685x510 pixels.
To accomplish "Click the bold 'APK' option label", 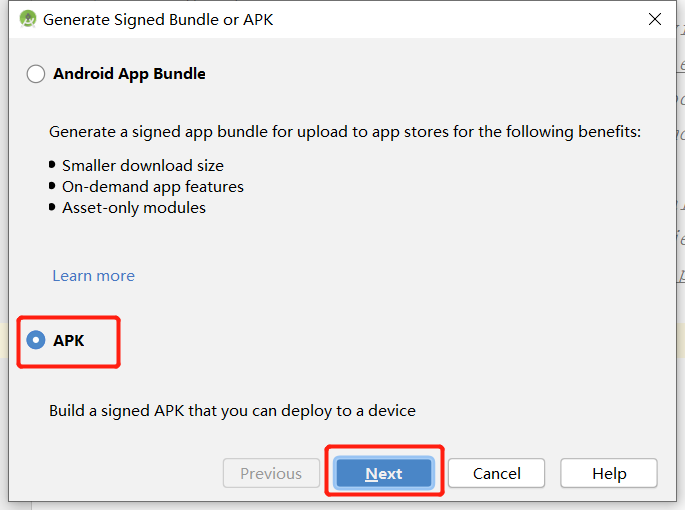I will point(69,341).
